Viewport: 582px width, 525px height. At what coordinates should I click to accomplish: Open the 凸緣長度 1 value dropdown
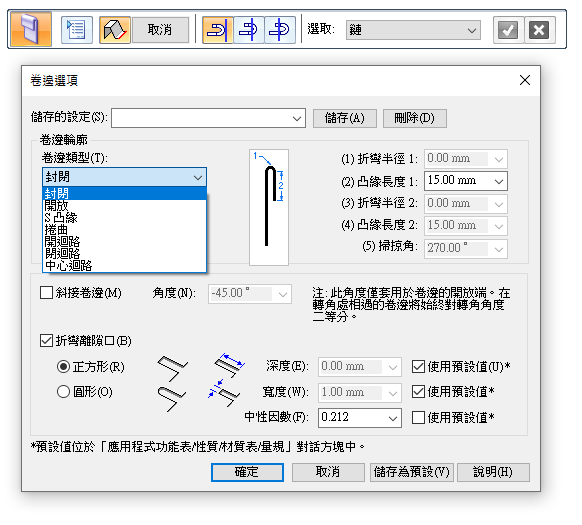498,181
